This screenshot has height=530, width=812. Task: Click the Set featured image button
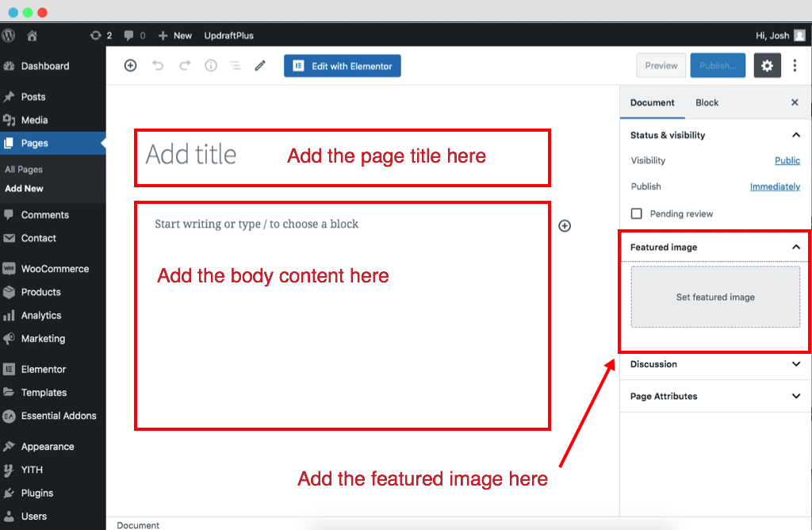714,297
